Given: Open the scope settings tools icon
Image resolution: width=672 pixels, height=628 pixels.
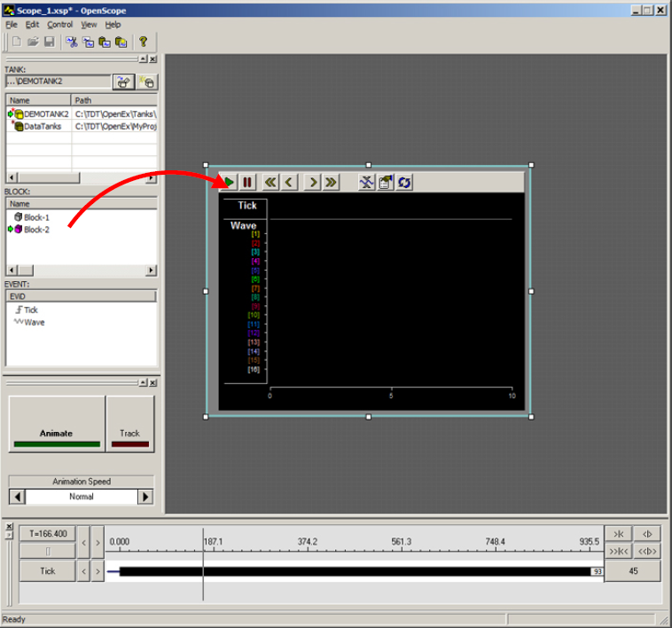Looking at the screenshot, I should point(366,182).
